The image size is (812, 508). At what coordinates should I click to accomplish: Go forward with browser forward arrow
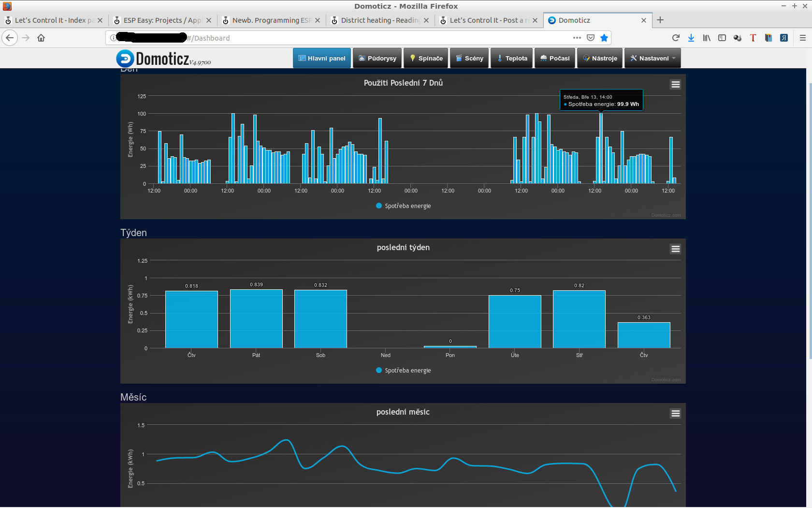coord(26,38)
